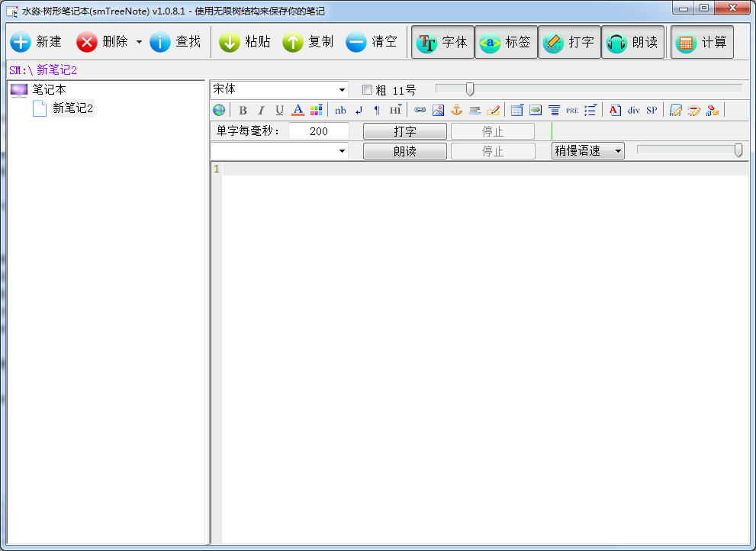This screenshot has height=551, width=756.
Task: Apply italic formatting icon
Action: click(x=261, y=111)
